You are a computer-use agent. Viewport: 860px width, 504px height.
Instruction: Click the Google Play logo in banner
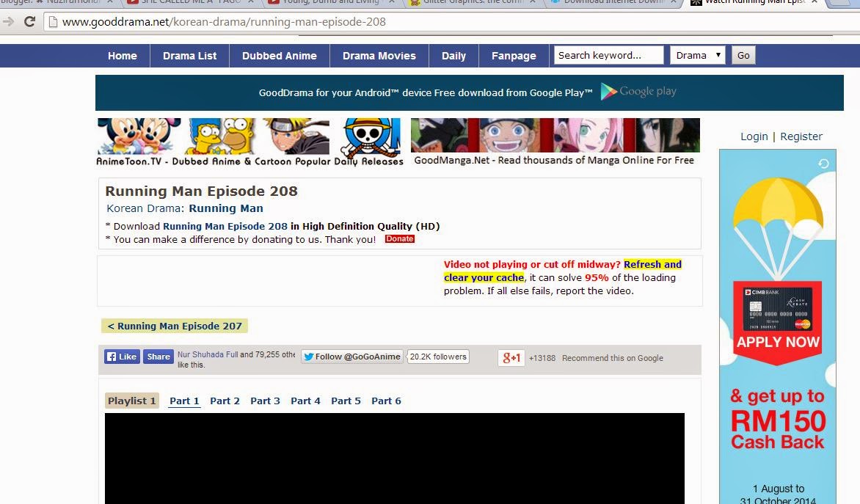tap(638, 91)
